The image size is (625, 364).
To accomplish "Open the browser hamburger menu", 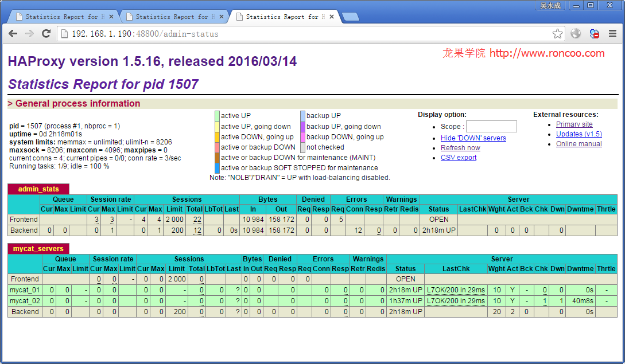I will (612, 34).
